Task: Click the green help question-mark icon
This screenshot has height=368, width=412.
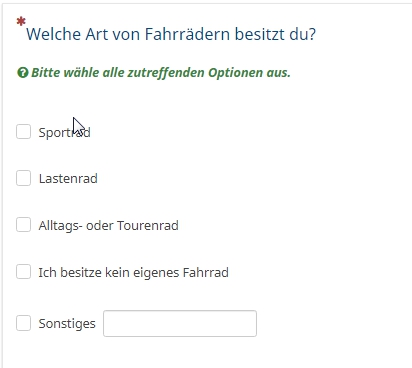Action: (x=23, y=72)
